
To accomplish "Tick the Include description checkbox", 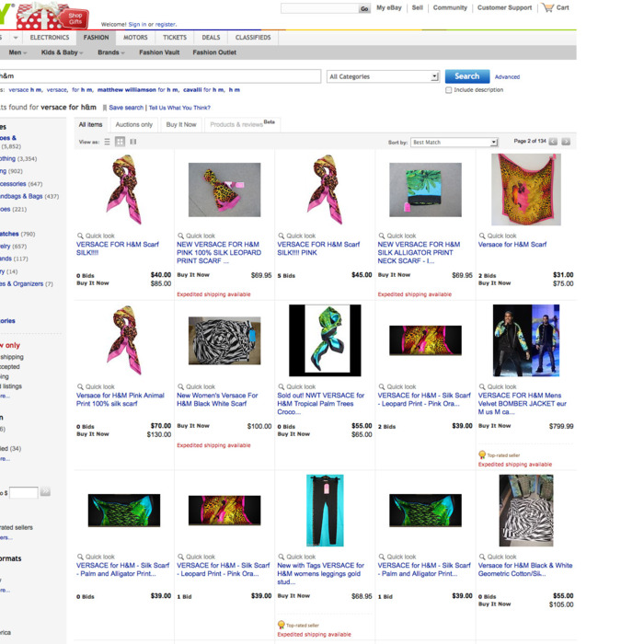I will (x=449, y=90).
